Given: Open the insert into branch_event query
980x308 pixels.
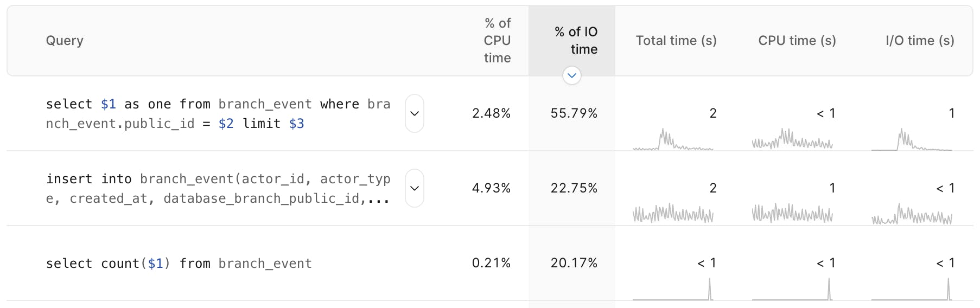Looking at the screenshot, I should click(x=218, y=189).
